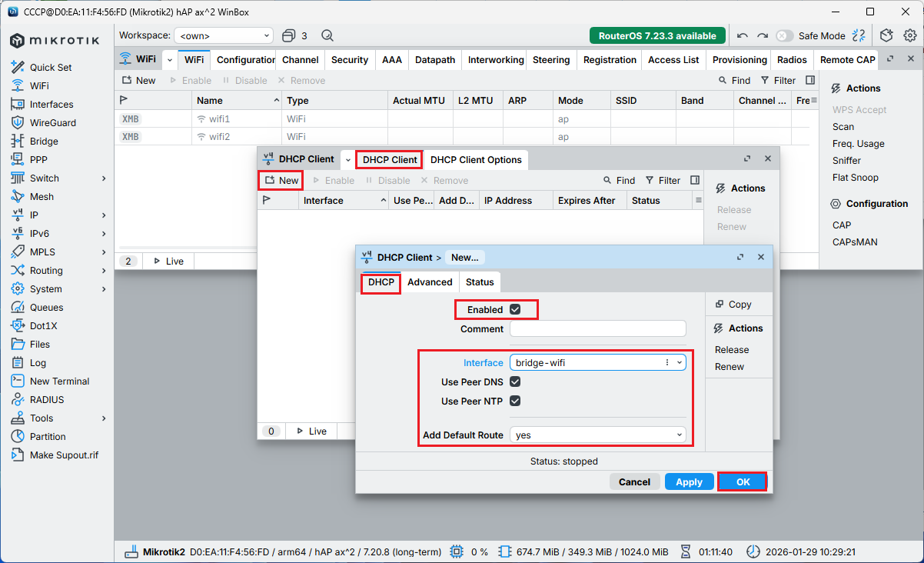Image resolution: width=924 pixels, height=563 pixels.
Task: Open Interfaces in the sidebar
Action: [52, 104]
